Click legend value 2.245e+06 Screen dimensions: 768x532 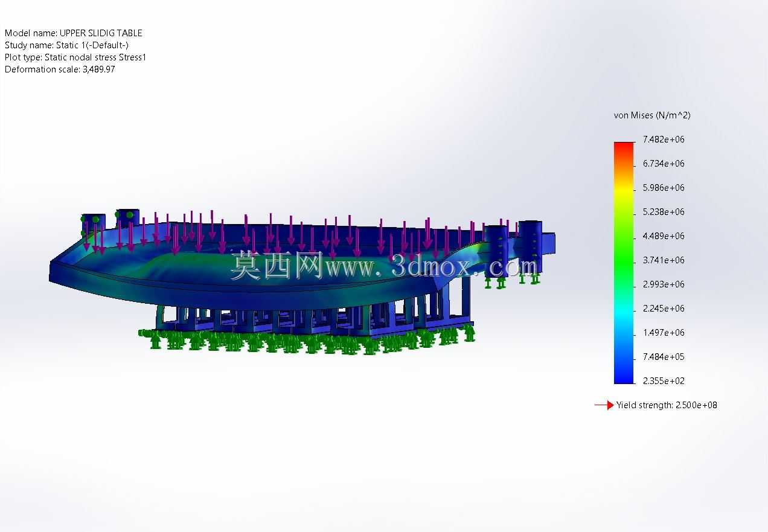[664, 309]
